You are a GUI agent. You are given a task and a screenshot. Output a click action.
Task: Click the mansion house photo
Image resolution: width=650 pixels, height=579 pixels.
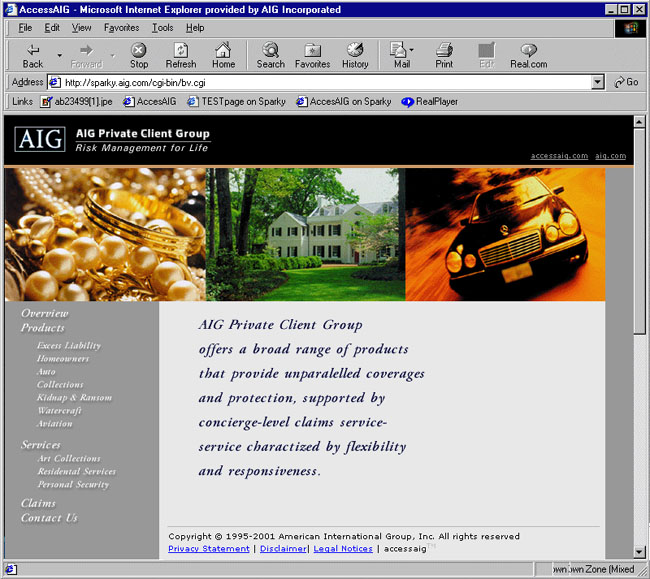pos(305,234)
